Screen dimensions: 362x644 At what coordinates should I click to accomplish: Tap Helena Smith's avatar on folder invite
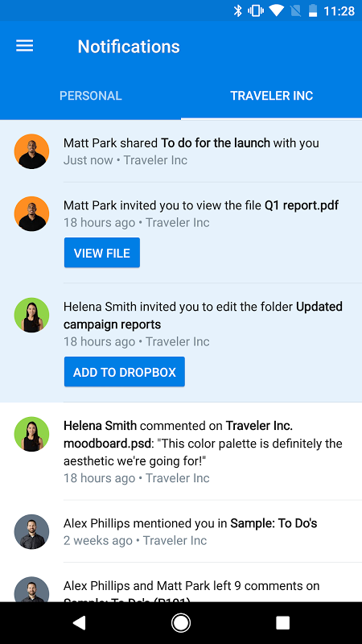31,315
